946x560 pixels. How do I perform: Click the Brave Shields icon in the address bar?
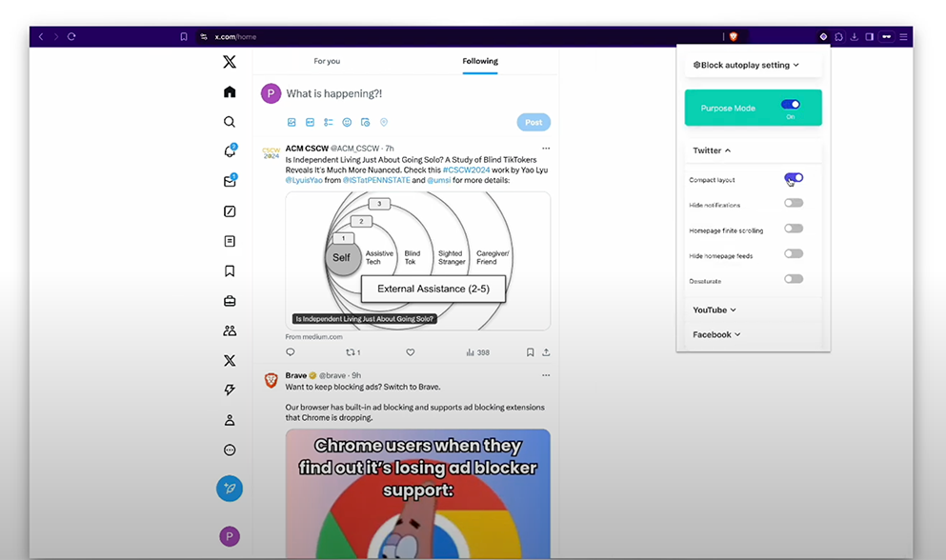click(x=734, y=36)
